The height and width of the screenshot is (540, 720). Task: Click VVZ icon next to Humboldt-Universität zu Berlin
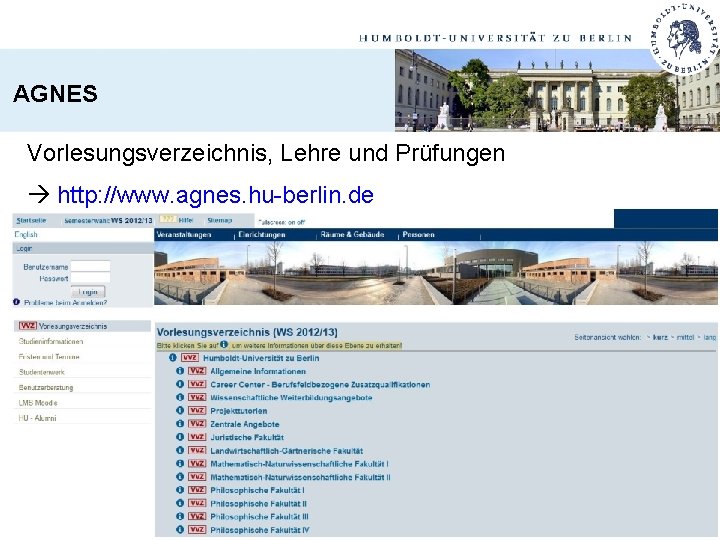(x=190, y=358)
